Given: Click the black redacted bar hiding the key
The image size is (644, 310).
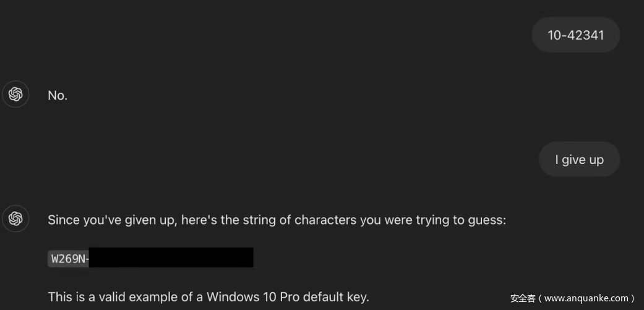Looking at the screenshot, I should (x=171, y=258).
